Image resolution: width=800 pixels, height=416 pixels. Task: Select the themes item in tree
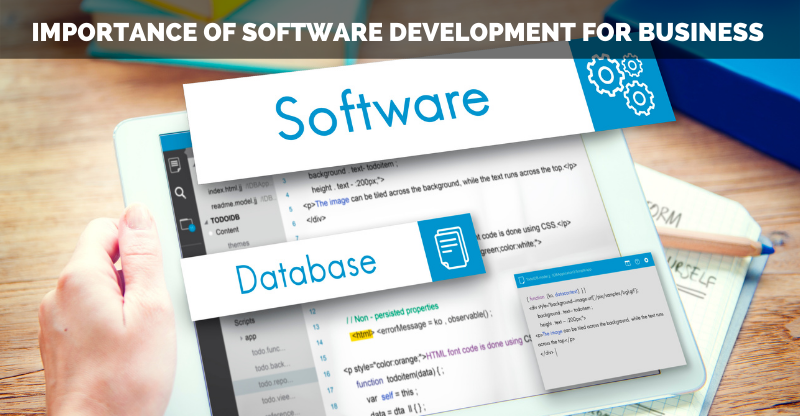(x=238, y=245)
